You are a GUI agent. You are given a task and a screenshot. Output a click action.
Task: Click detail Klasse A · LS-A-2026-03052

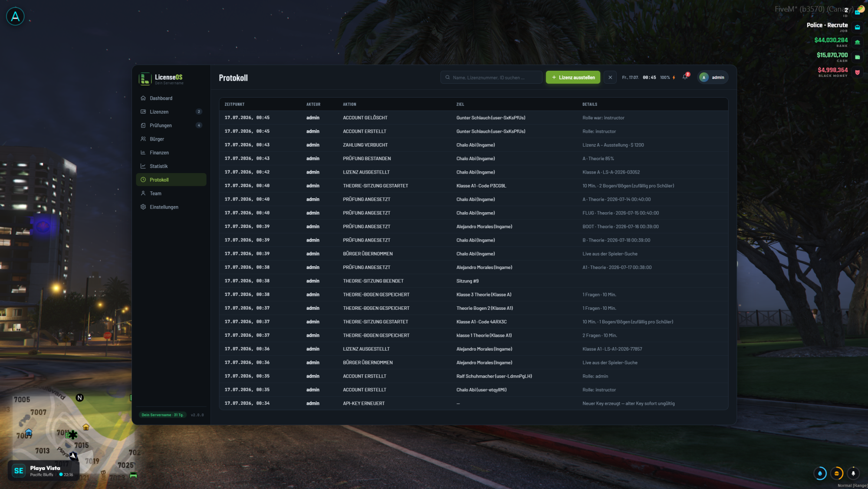[611, 172]
